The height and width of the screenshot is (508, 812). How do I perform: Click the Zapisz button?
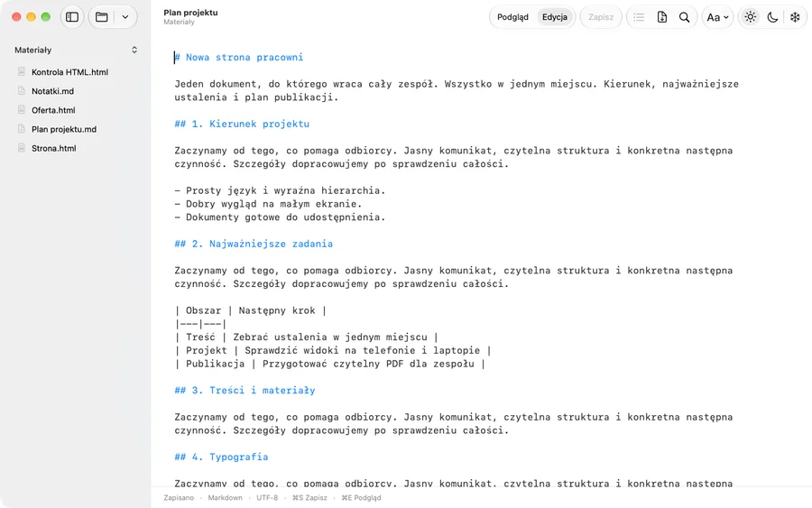[601, 17]
